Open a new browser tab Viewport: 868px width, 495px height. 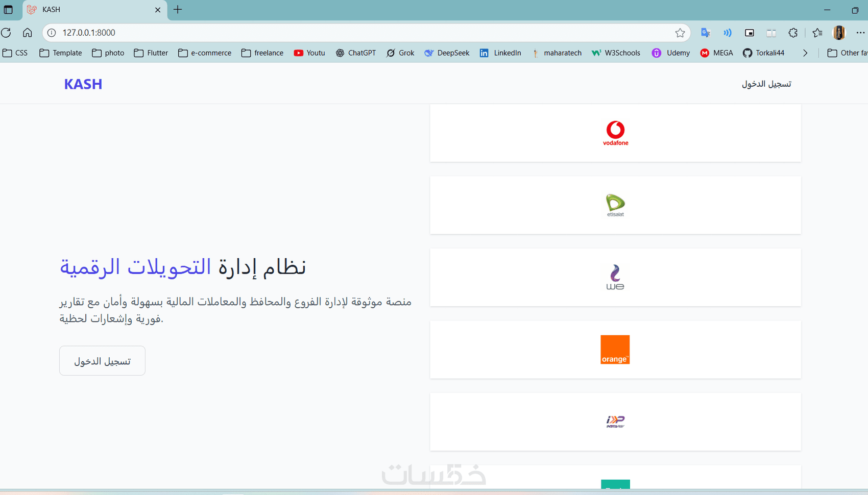pyautogui.click(x=178, y=10)
